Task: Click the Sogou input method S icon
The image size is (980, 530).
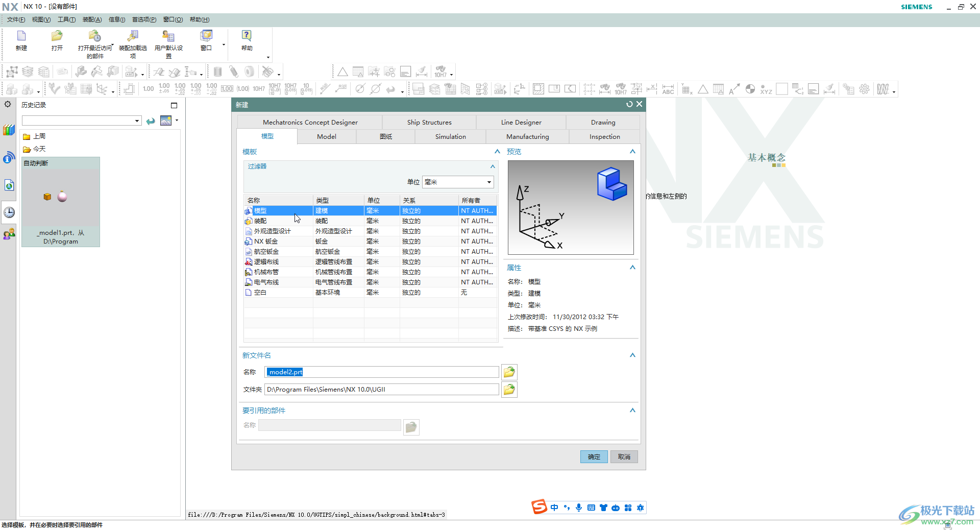Action: [x=539, y=507]
